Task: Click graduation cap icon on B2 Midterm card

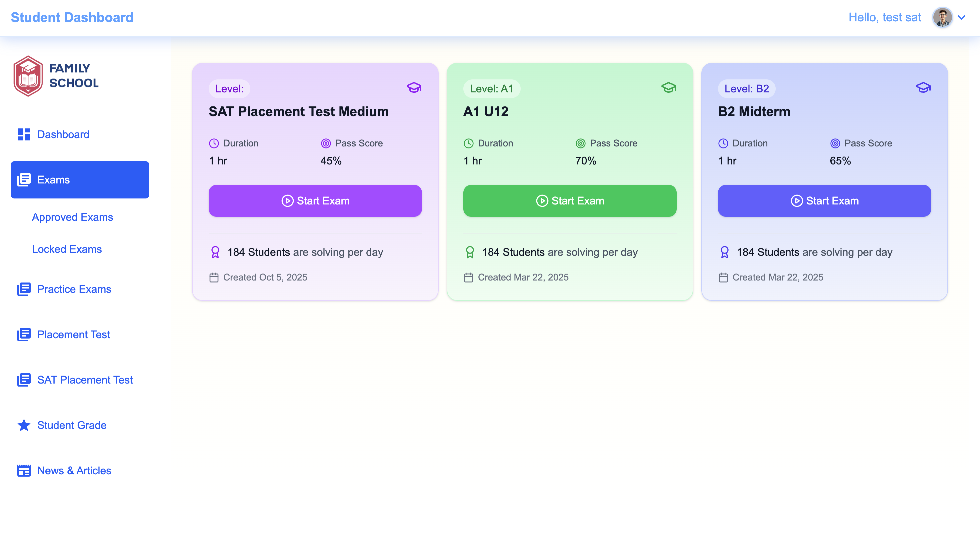Action: [x=923, y=88]
